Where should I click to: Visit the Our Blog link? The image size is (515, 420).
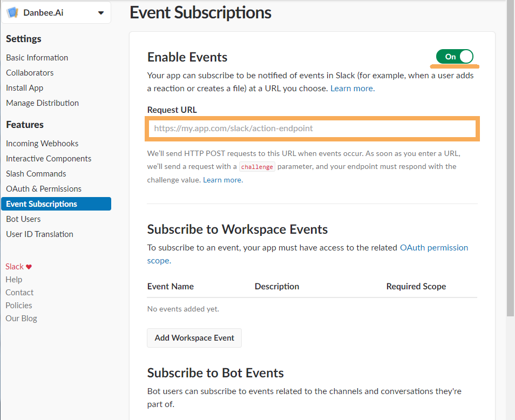pos(21,319)
